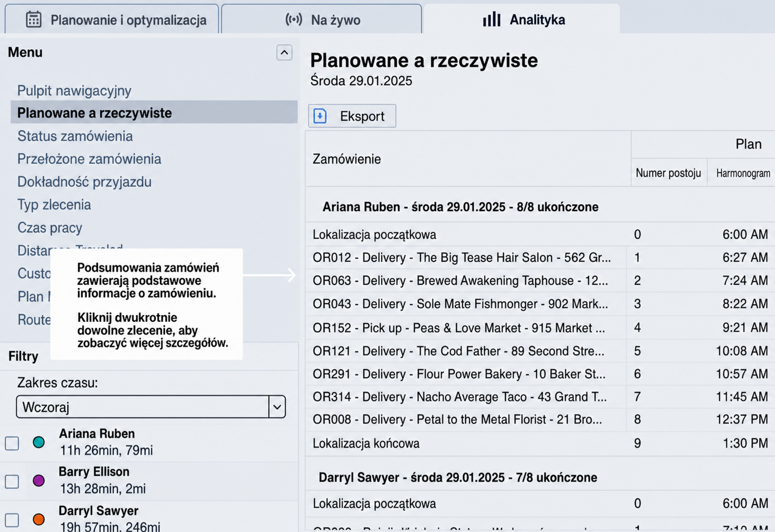
Task: Tick the Darryl Sawyer checkbox
Action: (x=12, y=520)
